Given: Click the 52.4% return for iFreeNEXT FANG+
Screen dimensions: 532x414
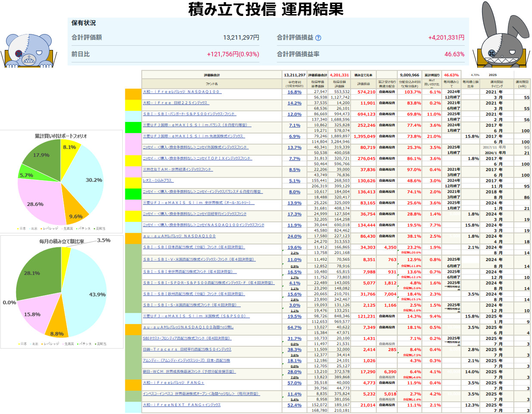Looking at the screenshot, I should click(294, 405).
